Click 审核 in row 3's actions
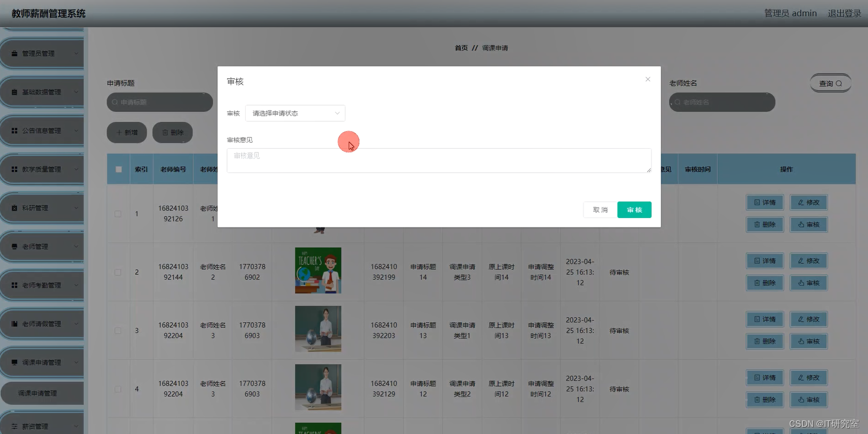Image resolution: width=868 pixels, height=434 pixels. [809, 341]
